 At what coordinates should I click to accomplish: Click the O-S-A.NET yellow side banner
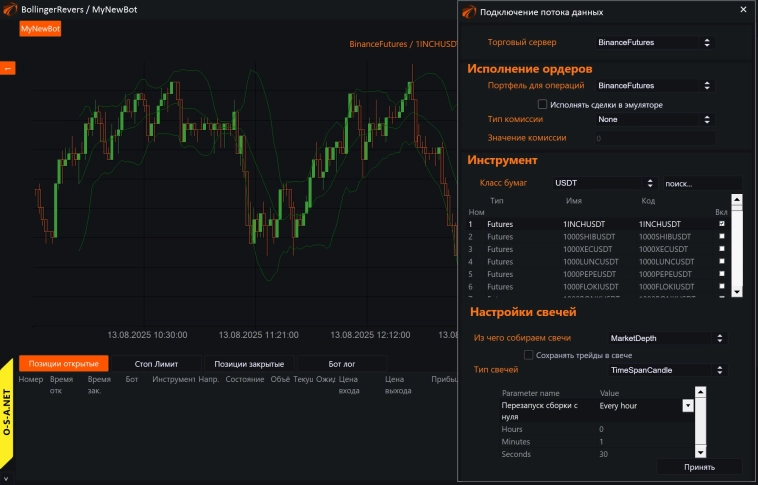coord(7,412)
